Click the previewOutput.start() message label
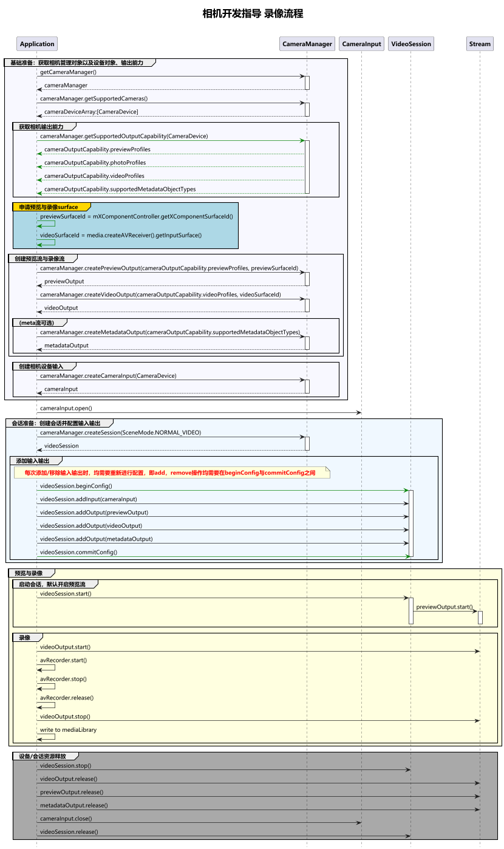Viewport: 504px width, 849px height. tap(444, 607)
